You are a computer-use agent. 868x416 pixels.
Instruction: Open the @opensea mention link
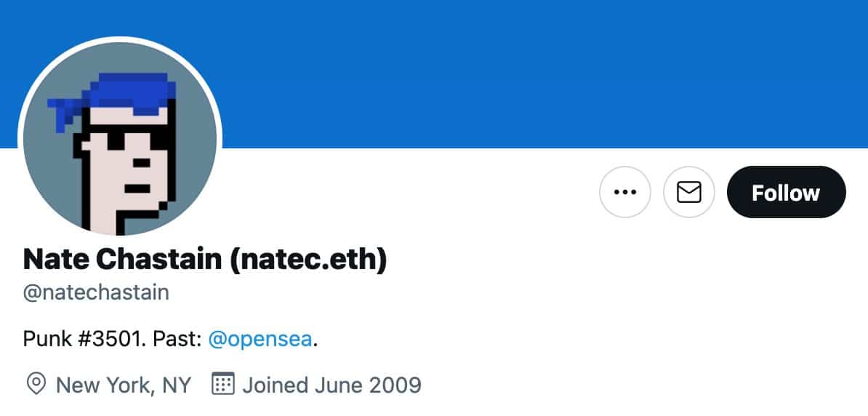point(260,339)
